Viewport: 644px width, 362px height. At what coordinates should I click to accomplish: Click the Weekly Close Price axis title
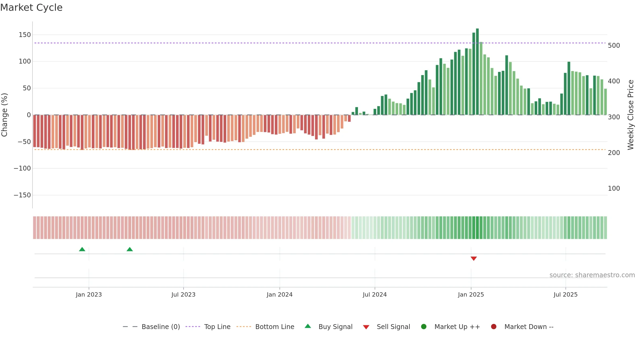pos(631,115)
